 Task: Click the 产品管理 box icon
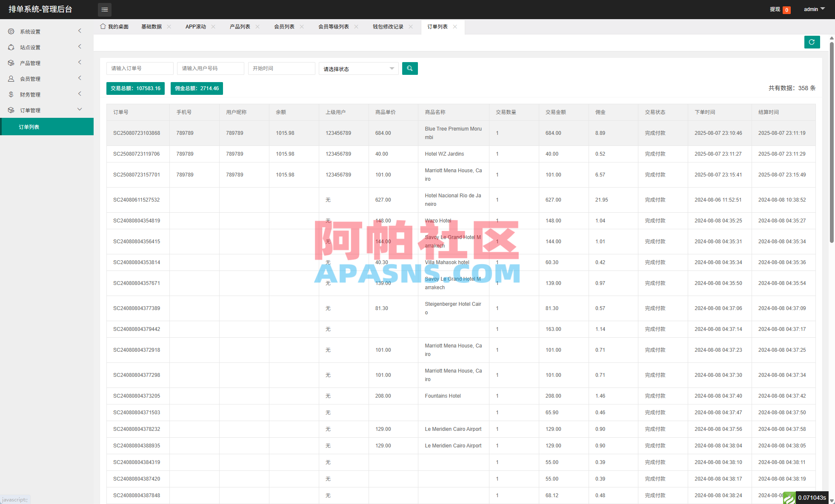(11, 63)
